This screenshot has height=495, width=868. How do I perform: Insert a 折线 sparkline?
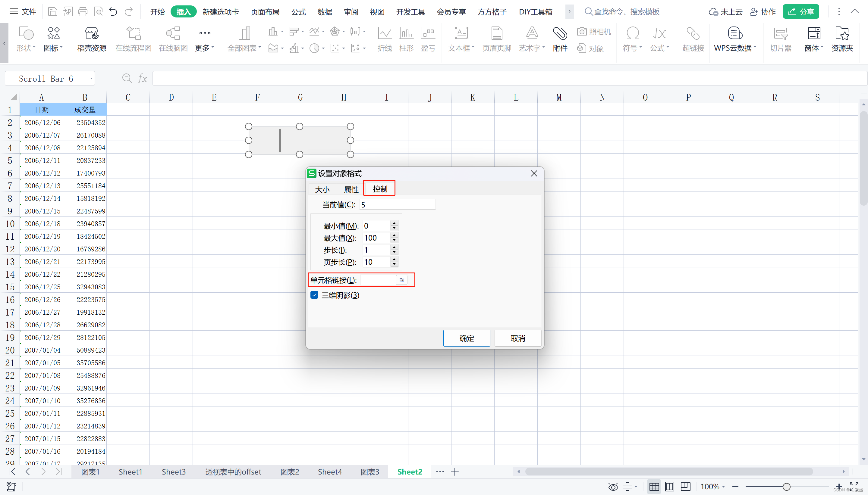click(x=385, y=39)
